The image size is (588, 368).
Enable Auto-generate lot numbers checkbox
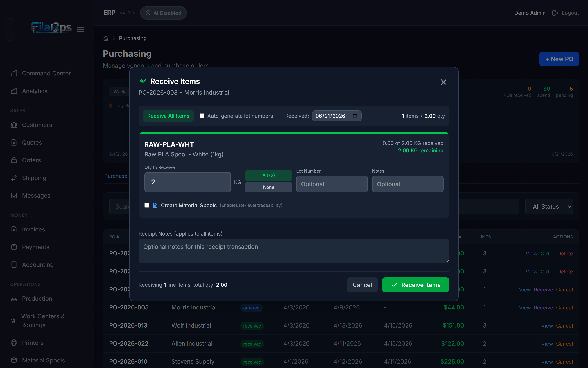[x=202, y=116]
